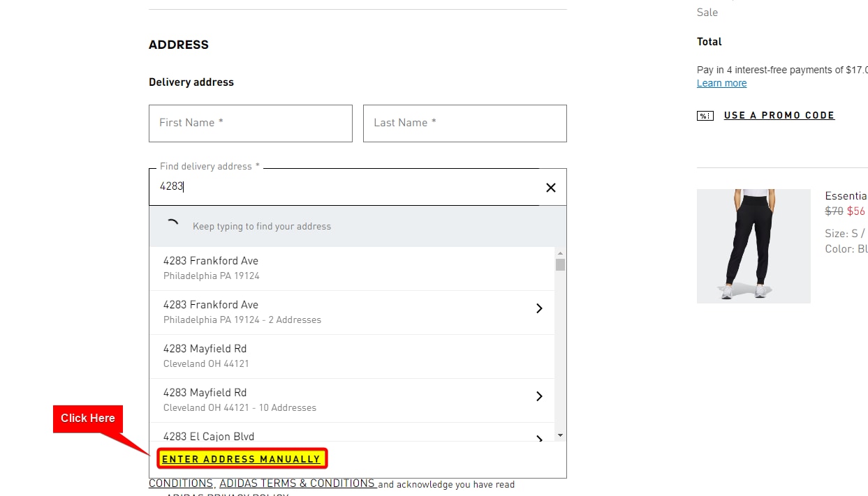Select 4283 Frankford Ave with 2 Addresses
Viewport: 868px width, 496px height.
coord(352,313)
